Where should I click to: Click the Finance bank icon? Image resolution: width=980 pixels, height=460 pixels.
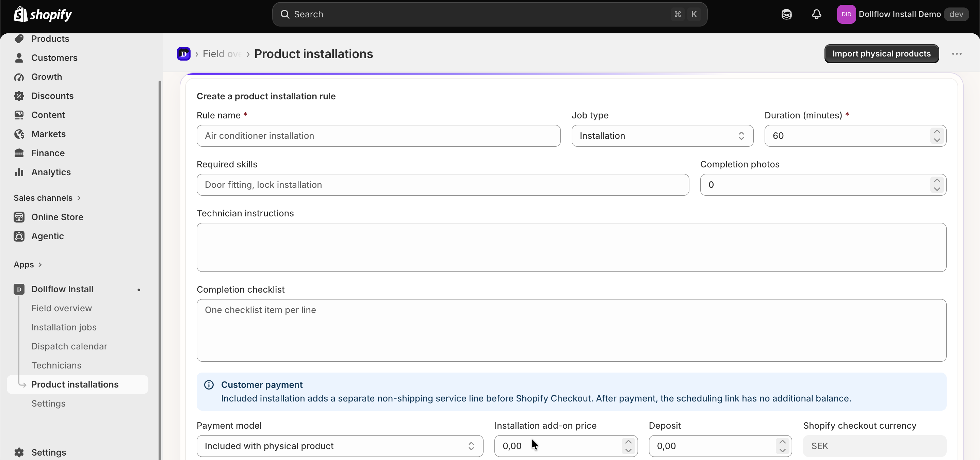pyautogui.click(x=19, y=153)
